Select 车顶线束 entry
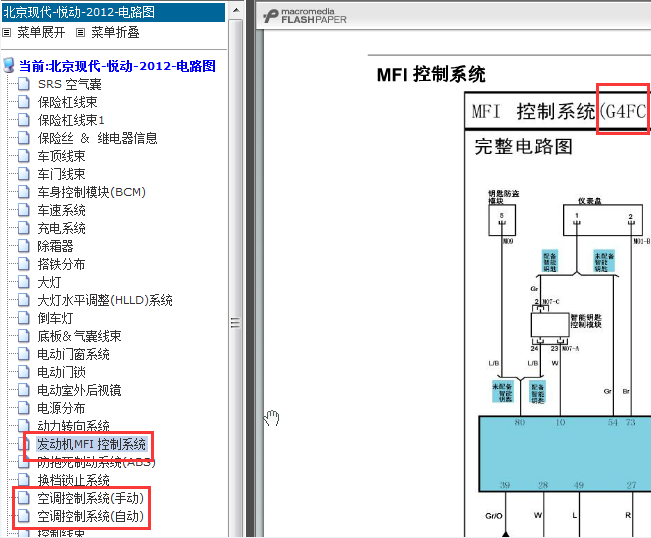651x538 pixels. pos(61,156)
